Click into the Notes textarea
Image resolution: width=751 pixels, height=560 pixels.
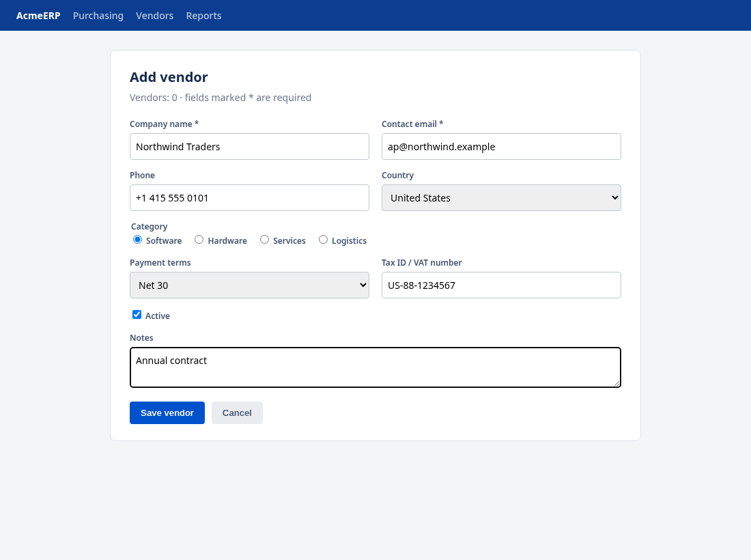[375, 367]
